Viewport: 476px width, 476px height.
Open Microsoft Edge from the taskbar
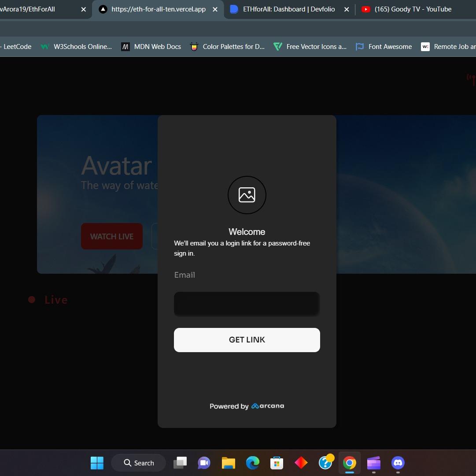click(x=252, y=463)
